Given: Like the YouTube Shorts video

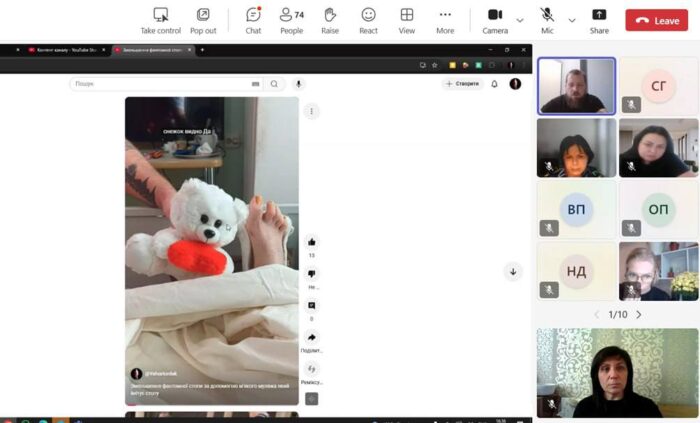Looking at the screenshot, I should point(312,242).
